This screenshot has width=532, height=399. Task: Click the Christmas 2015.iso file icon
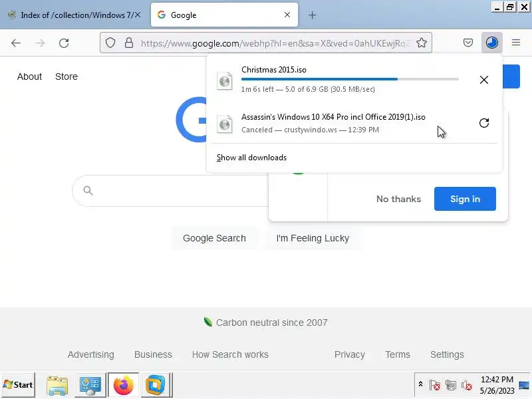pyautogui.click(x=225, y=81)
